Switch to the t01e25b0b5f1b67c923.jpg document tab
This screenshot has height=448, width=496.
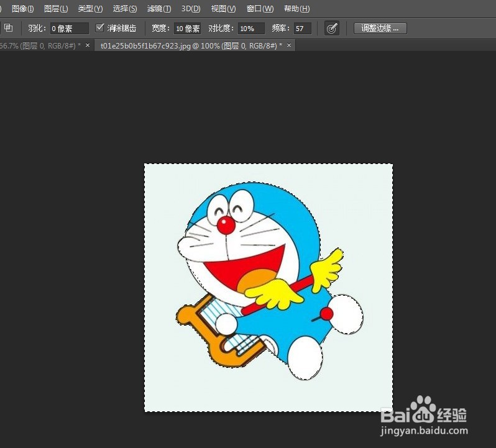[191, 46]
